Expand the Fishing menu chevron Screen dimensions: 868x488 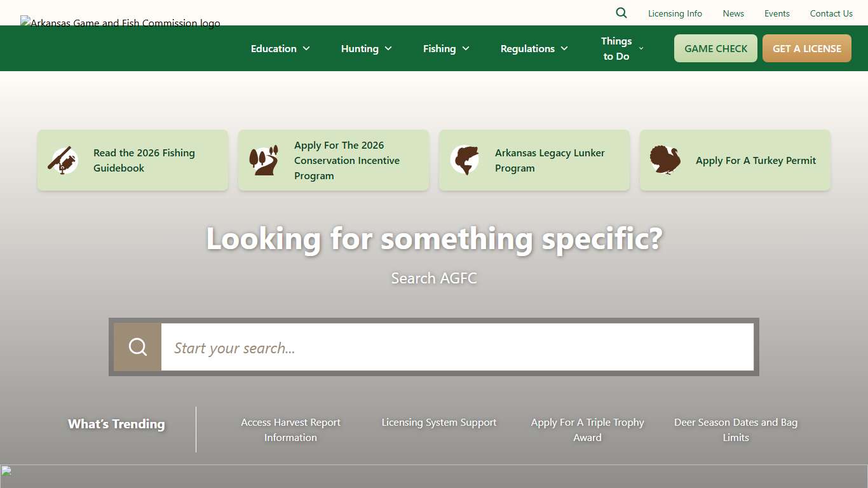(466, 48)
